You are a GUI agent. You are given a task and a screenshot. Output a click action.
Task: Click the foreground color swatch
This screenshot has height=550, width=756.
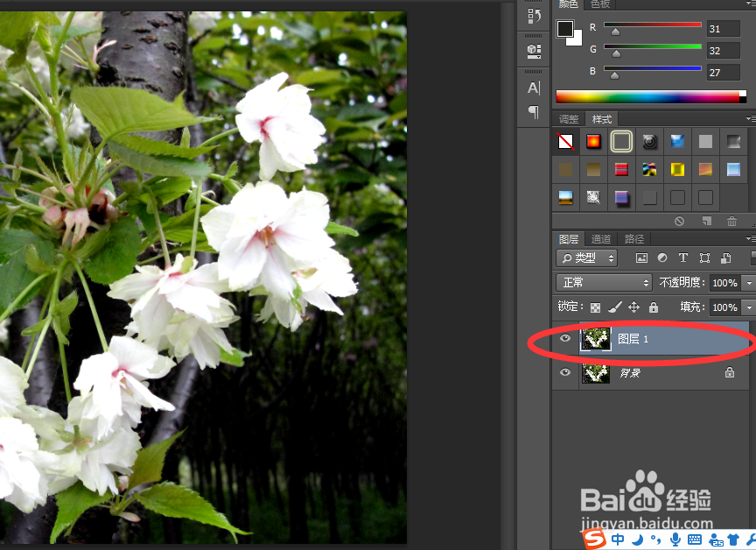tap(565, 29)
